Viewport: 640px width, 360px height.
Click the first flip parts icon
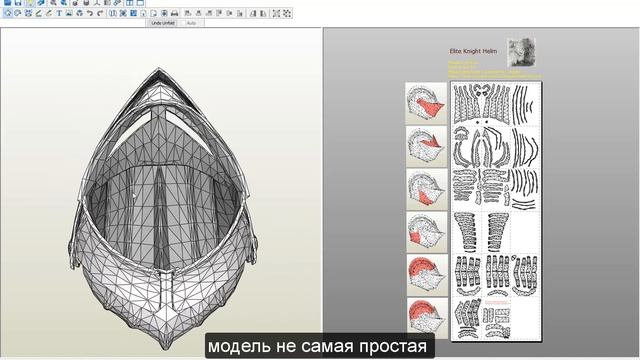[x=253, y=13]
